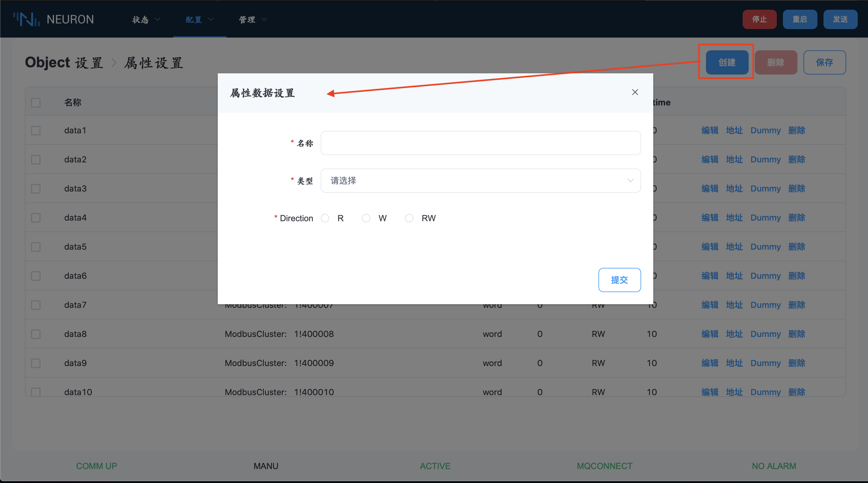Image resolution: width=868 pixels, height=483 pixels.
Task: Click Object 设置 breadcrumb
Action: [x=64, y=63]
